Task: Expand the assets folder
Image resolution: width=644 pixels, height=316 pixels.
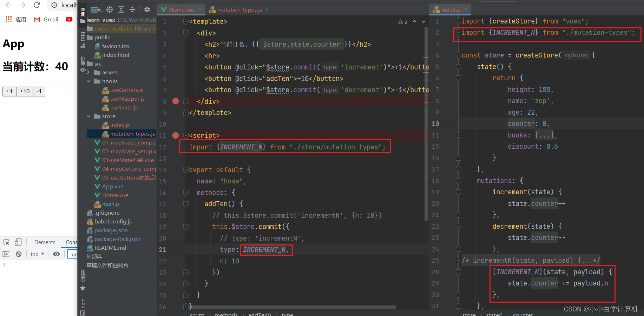Action: click(x=88, y=72)
